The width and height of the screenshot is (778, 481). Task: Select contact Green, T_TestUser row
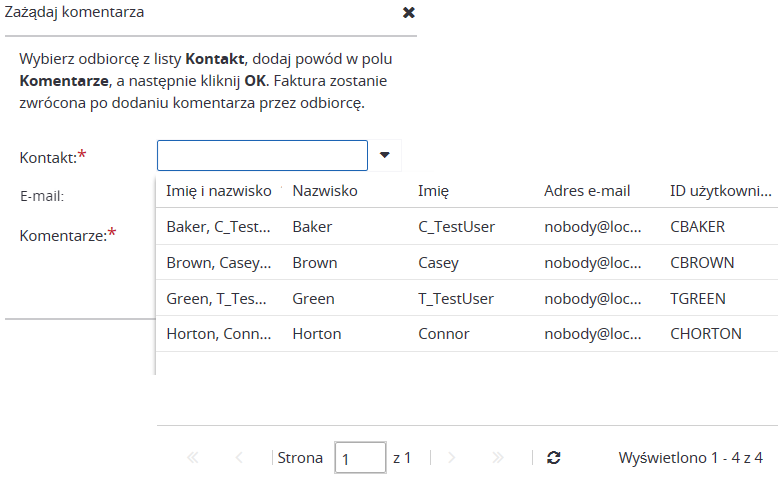point(219,298)
